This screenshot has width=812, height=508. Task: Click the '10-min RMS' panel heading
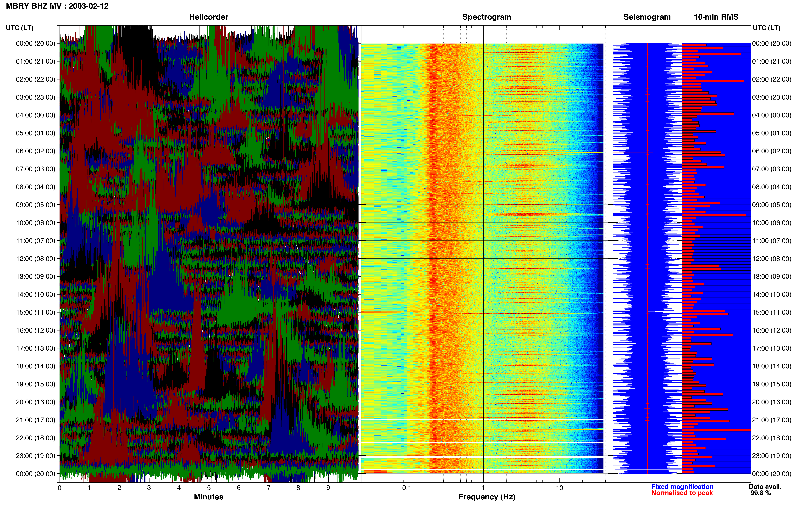pos(716,17)
